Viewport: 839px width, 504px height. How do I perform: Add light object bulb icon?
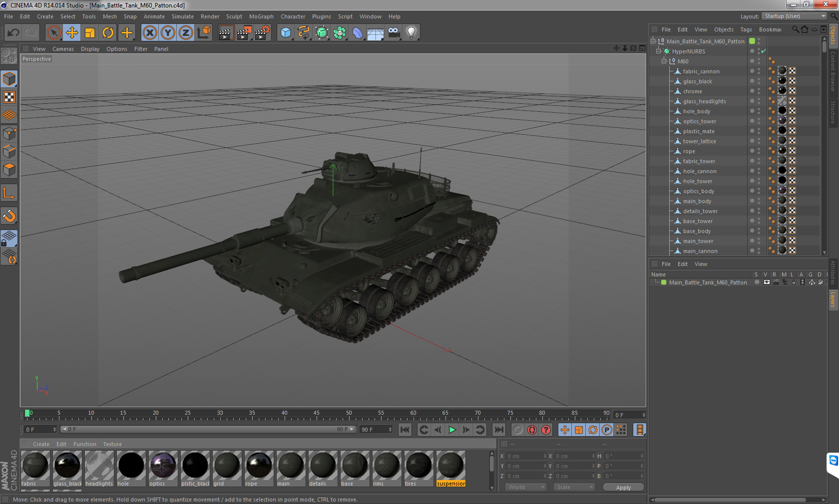[412, 33]
